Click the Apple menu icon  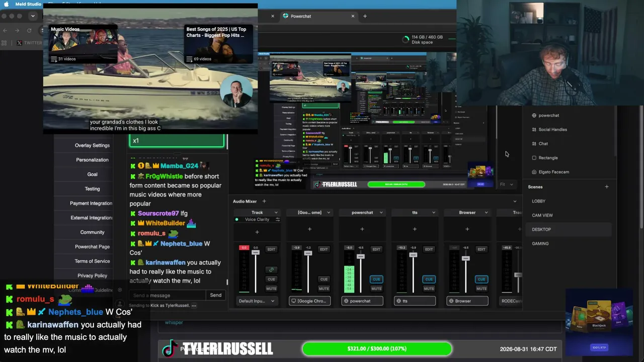[7, 4]
